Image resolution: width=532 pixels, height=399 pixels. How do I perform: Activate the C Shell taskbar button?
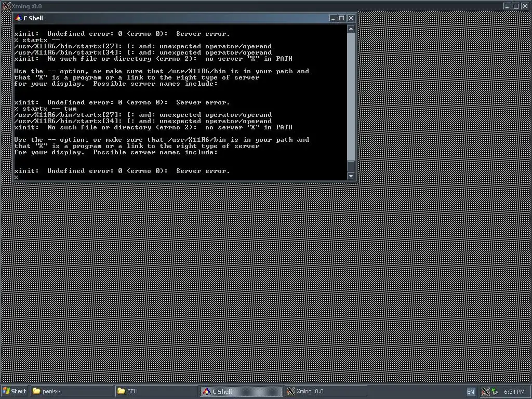tap(241, 391)
